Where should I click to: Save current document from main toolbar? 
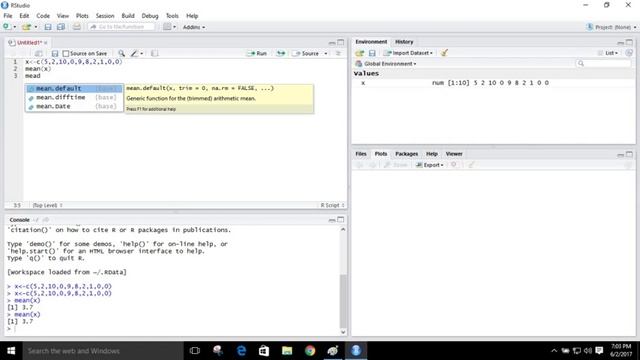pyautogui.click(x=48, y=27)
